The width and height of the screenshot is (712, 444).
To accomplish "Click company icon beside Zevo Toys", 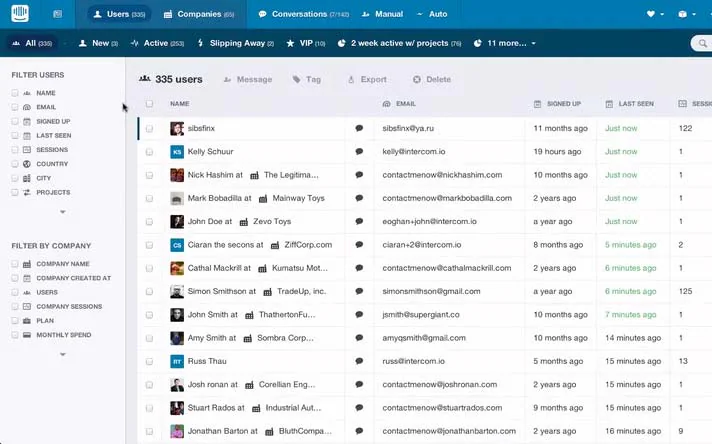I will [x=244, y=222].
